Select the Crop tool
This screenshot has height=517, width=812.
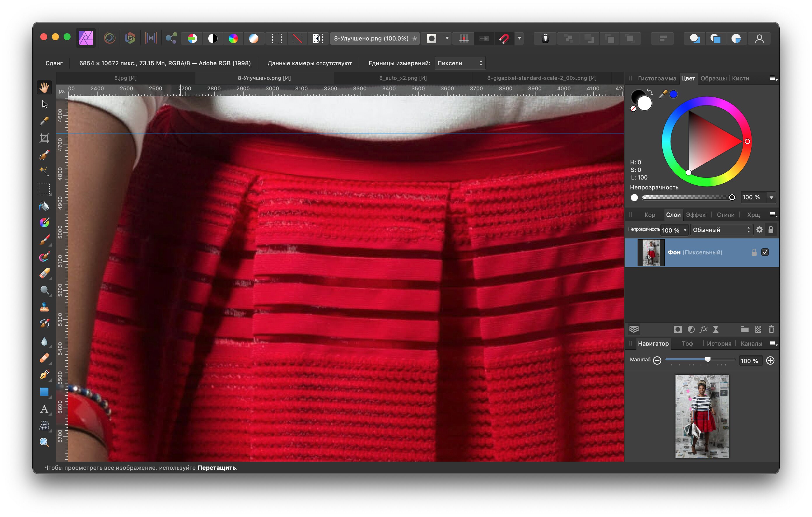(44, 138)
